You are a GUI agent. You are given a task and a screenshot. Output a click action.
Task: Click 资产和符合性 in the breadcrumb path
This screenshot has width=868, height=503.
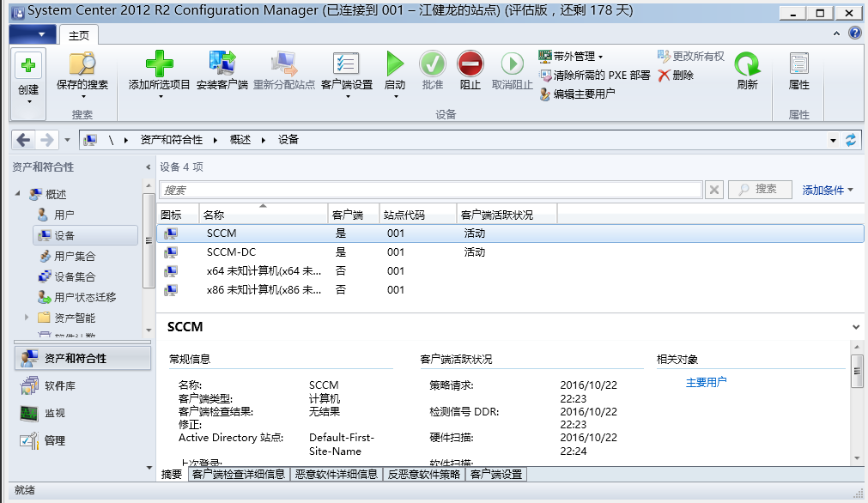coord(171,140)
